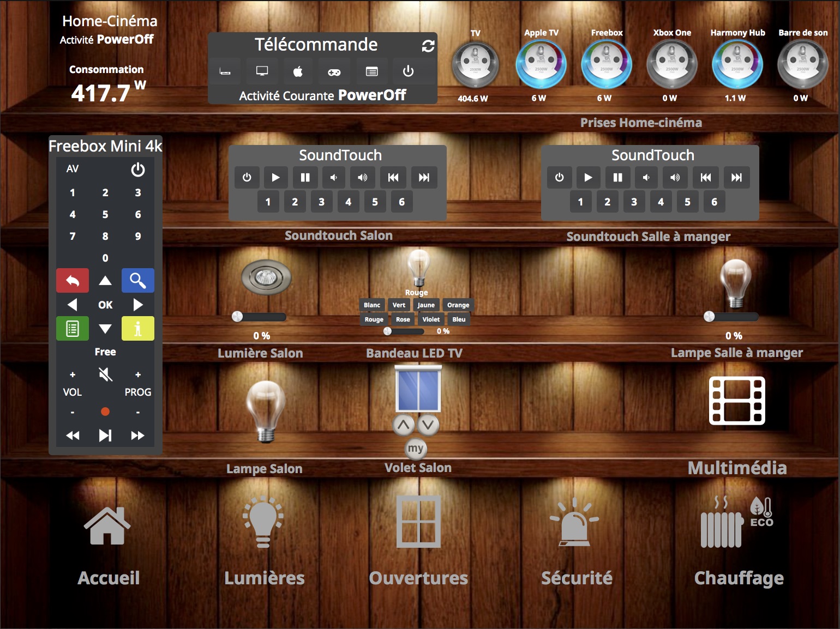Image resolution: width=840 pixels, height=629 pixels.
Task: Raise volume on Soundtouch Salle à manger
Action: pos(675,177)
